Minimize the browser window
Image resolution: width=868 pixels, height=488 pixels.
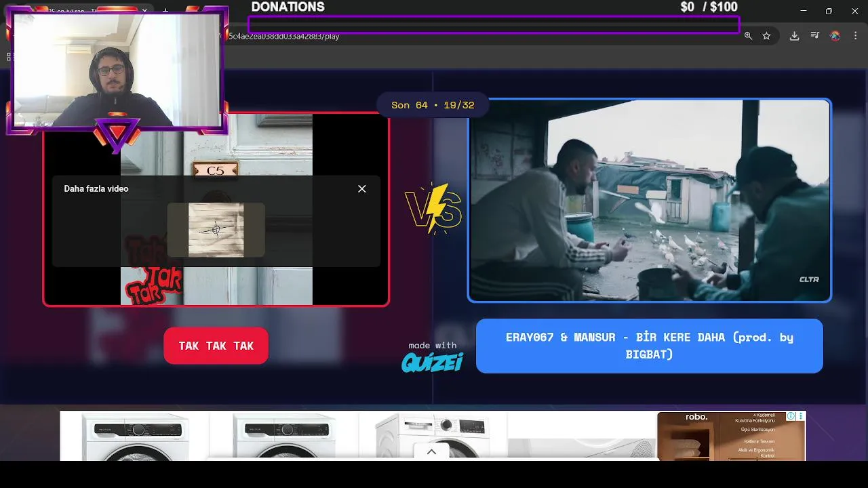pos(804,11)
